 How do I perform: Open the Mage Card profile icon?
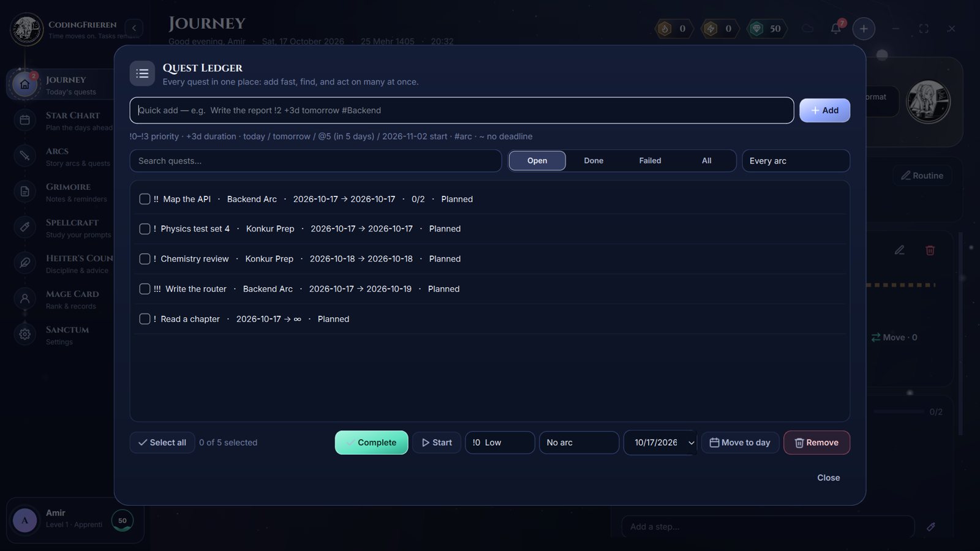pyautogui.click(x=24, y=299)
